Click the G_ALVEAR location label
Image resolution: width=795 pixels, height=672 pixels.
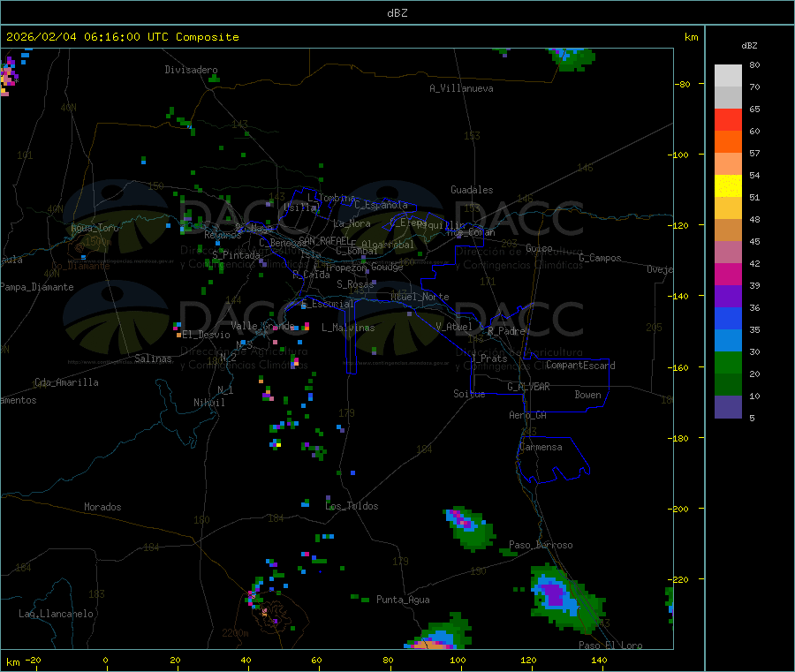[528, 387]
